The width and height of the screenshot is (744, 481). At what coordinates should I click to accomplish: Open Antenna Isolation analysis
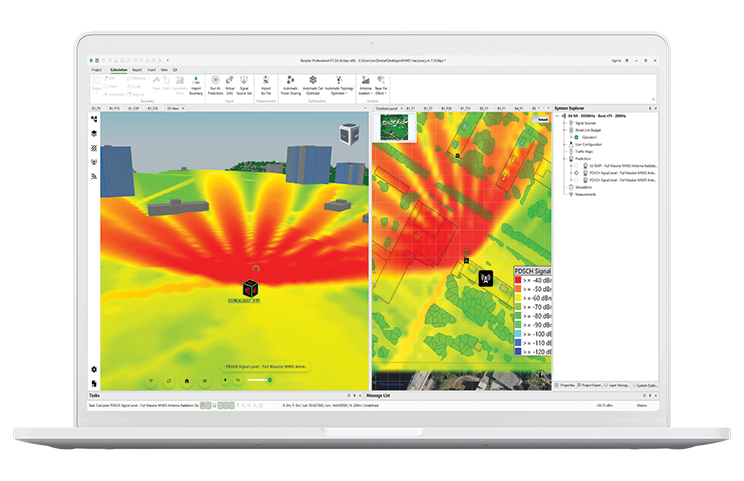point(365,85)
